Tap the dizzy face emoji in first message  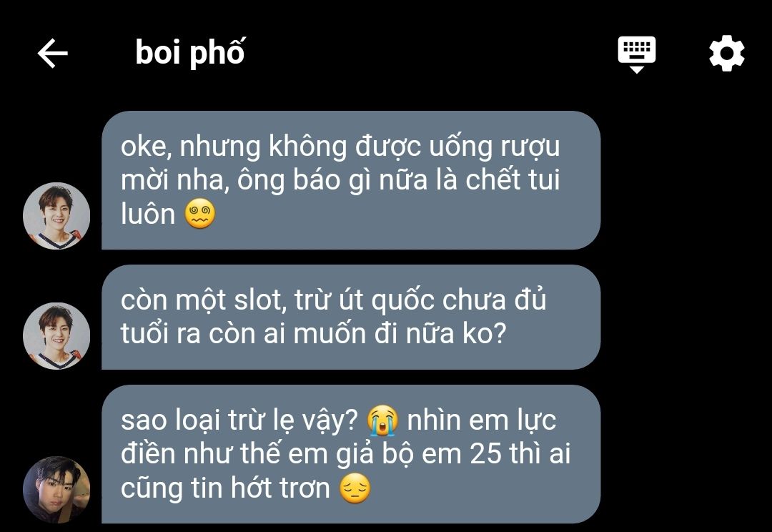pyautogui.click(x=200, y=215)
